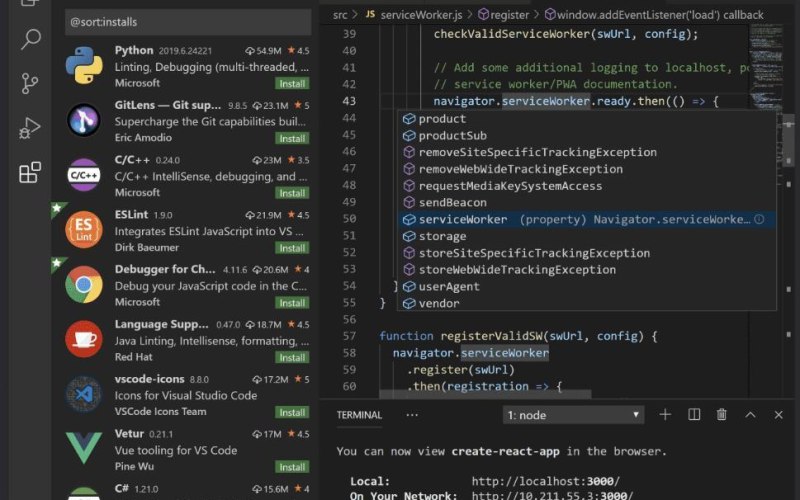Choose productSub suggestion in autocomplete
The image size is (800, 500).
[x=587, y=136]
